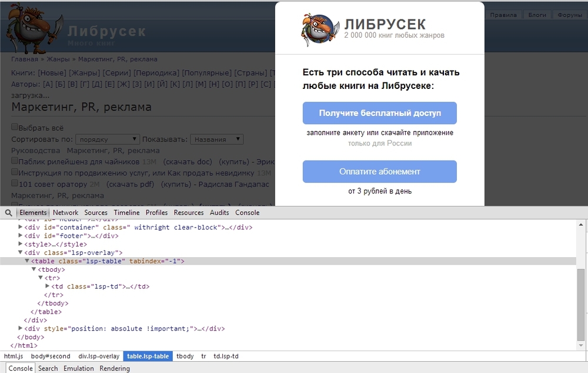
Task: Switch to the Timeline tab
Action: point(127,213)
